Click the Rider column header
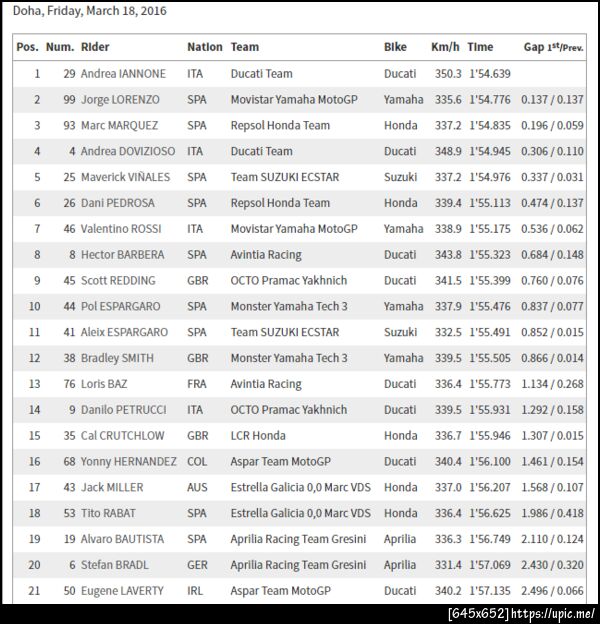The image size is (600, 624). 95,47
